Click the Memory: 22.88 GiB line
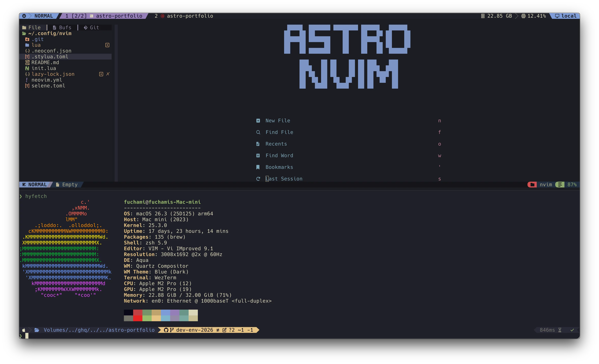This screenshot has width=599, height=364. (178, 295)
